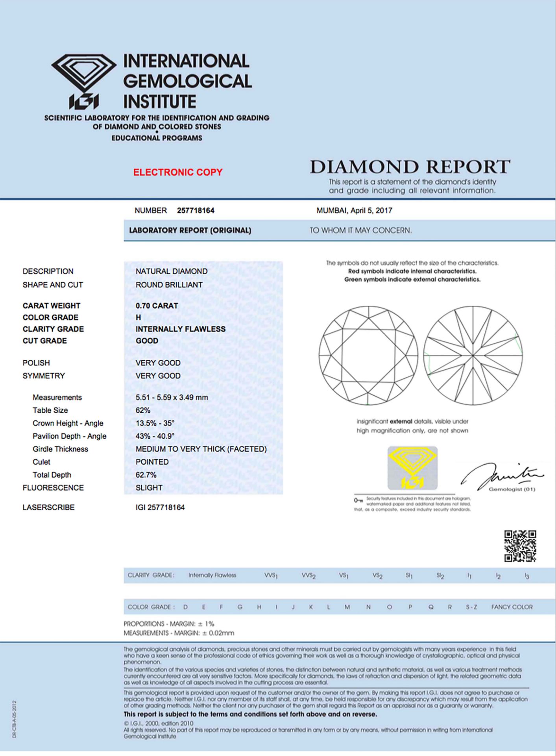
Task: Click the crown view diamond diagram
Action: point(368,356)
